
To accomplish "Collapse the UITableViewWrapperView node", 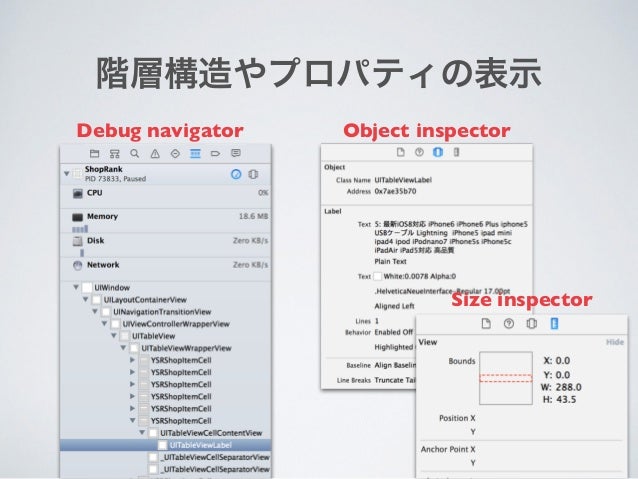I will (123, 348).
